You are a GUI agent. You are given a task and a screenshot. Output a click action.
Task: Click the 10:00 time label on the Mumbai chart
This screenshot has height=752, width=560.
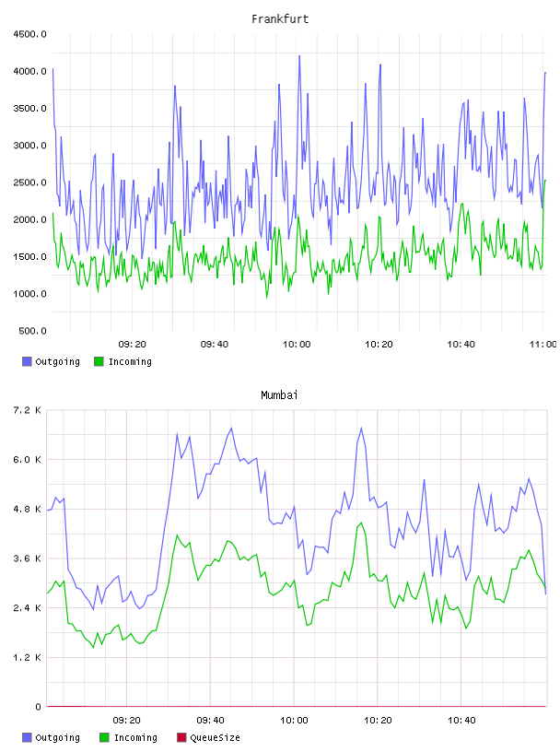click(294, 721)
